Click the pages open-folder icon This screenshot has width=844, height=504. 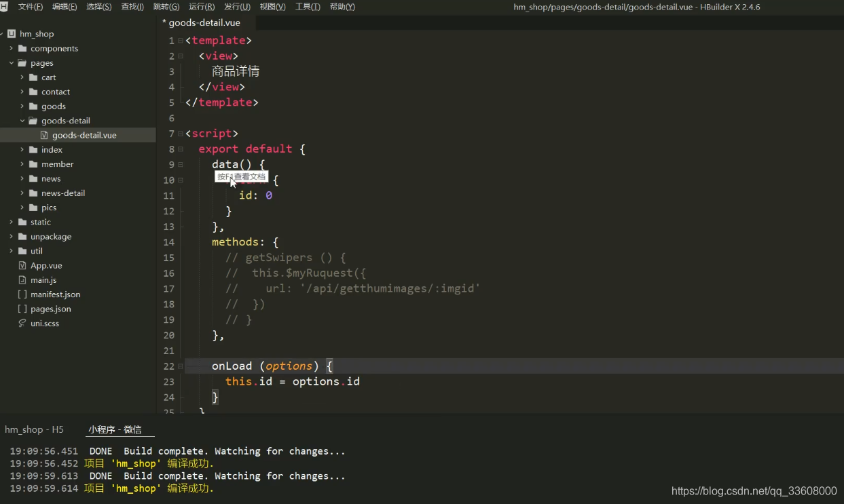point(22,63)
